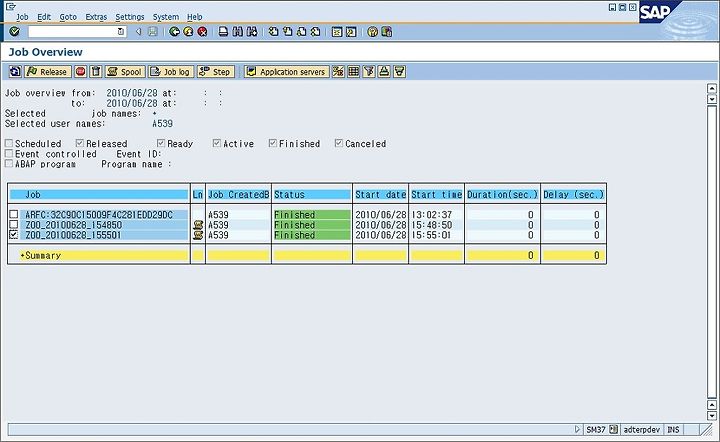Click the Save disk icon

point(153,32)
